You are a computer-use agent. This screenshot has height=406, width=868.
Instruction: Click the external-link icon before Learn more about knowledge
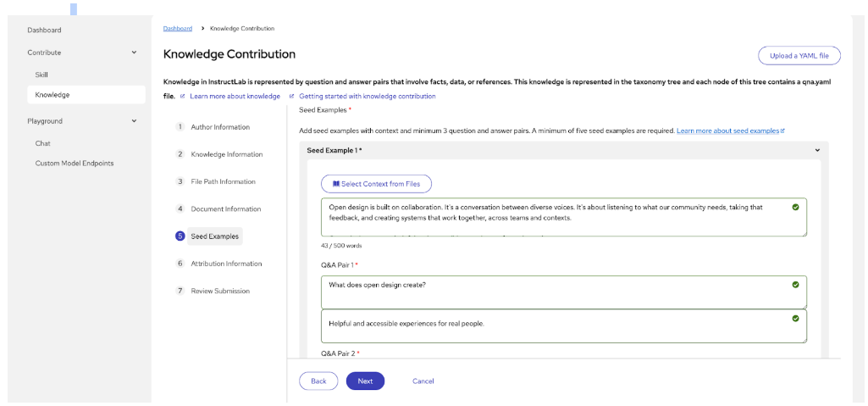pyautogui.click(x=183, y=96)
